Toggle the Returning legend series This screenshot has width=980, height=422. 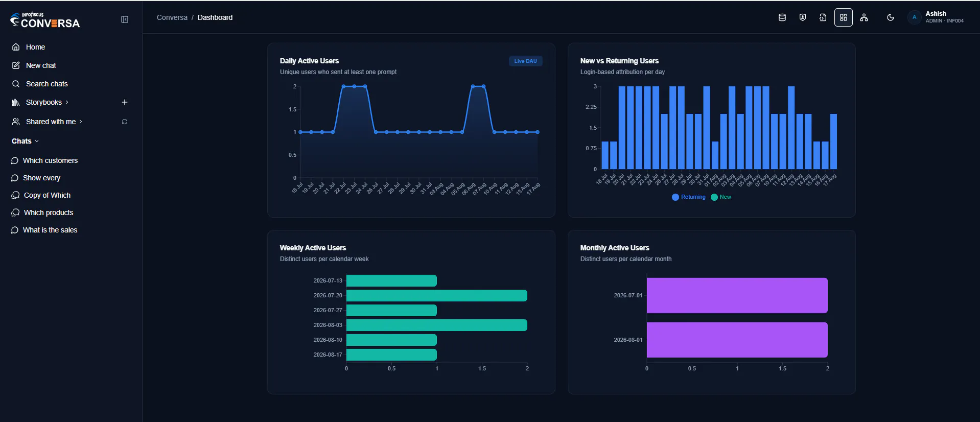689,197
